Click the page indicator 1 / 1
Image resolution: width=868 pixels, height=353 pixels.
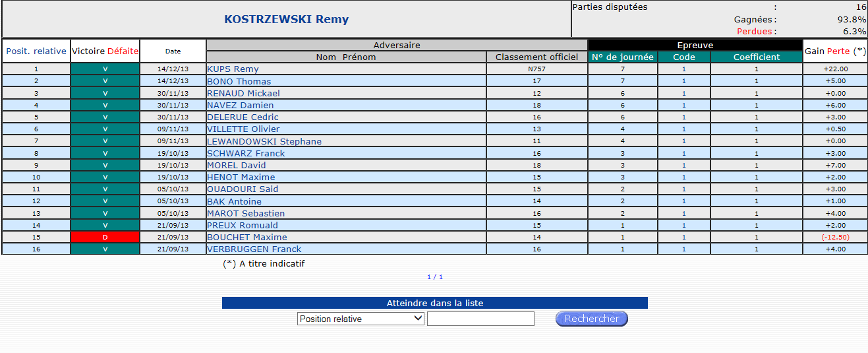pyautogui.click(x=435, y=277)
